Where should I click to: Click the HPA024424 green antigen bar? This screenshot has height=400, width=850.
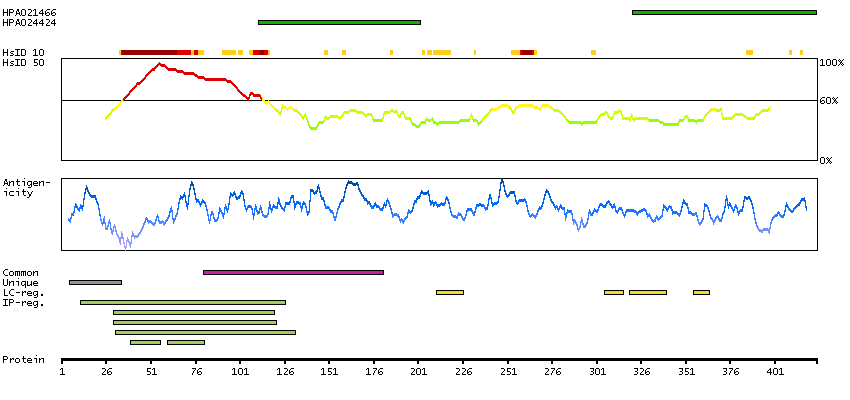pyautogui.click(x=339, y=22)
